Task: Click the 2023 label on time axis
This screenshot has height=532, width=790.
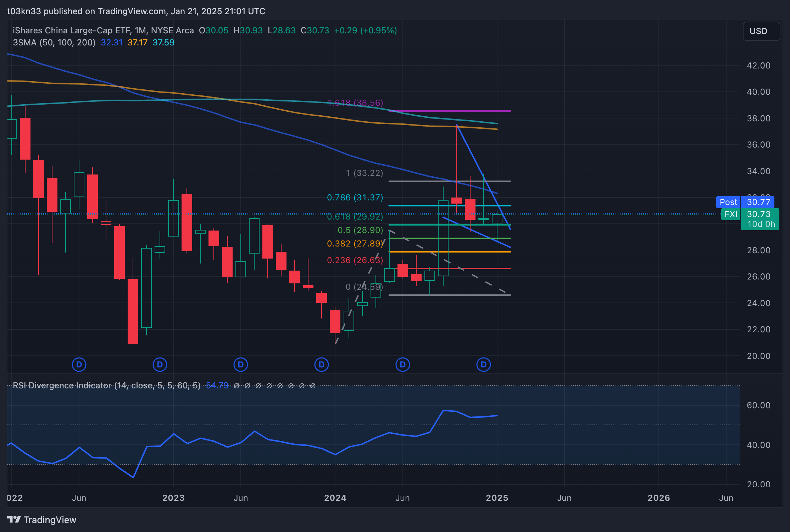Action: 173,498
